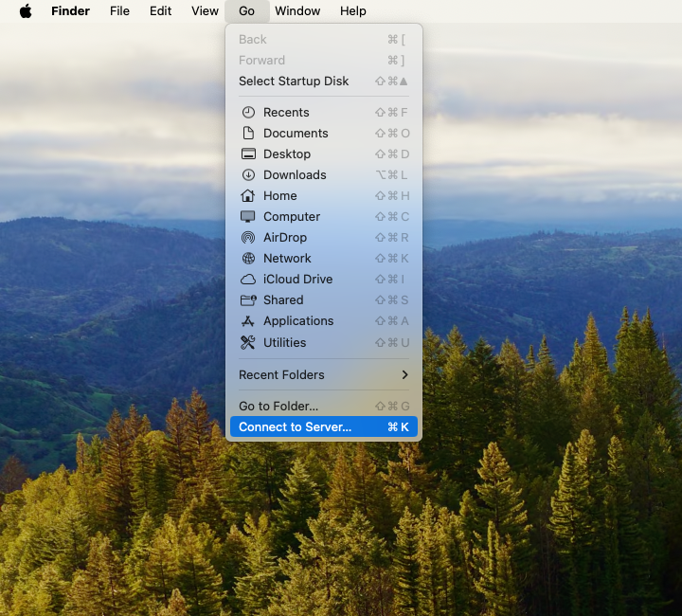Image resolution: width=682 pixels, height=616 pixels.
Task: Select the Computer menu entry
Action: pyautogui.click(x=292, y=217)
